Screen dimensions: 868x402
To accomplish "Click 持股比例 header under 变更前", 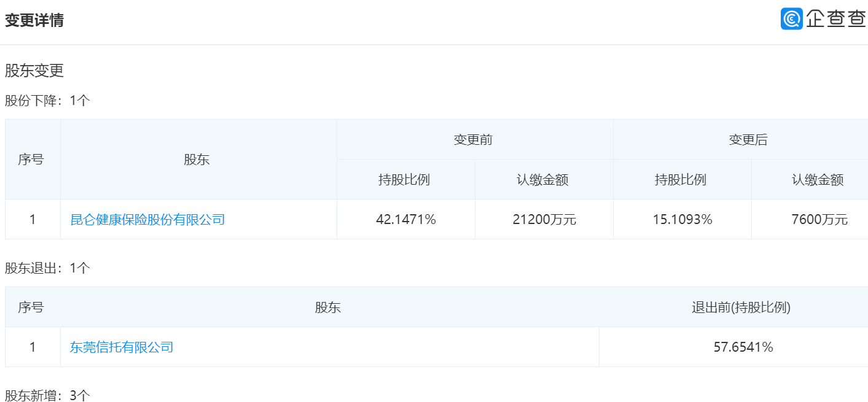I will 404,180.
